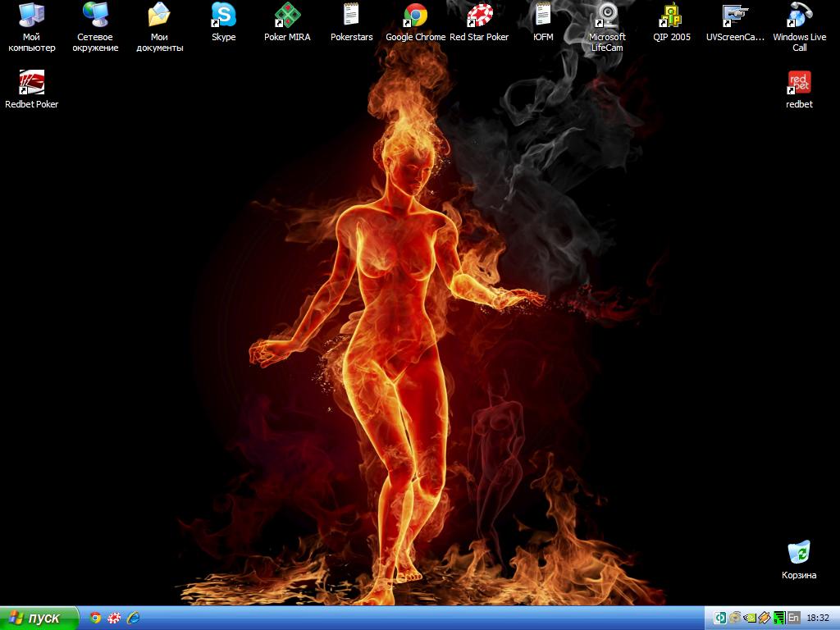
Task: Click the Pokerstars desktop icon
Action: [351, 16]
